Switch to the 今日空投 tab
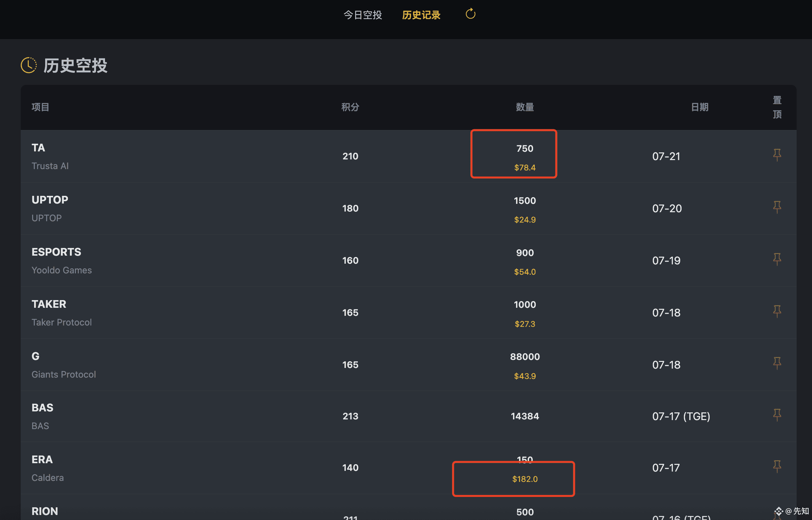This screenshot has height=520, width=812. point(363,15)
